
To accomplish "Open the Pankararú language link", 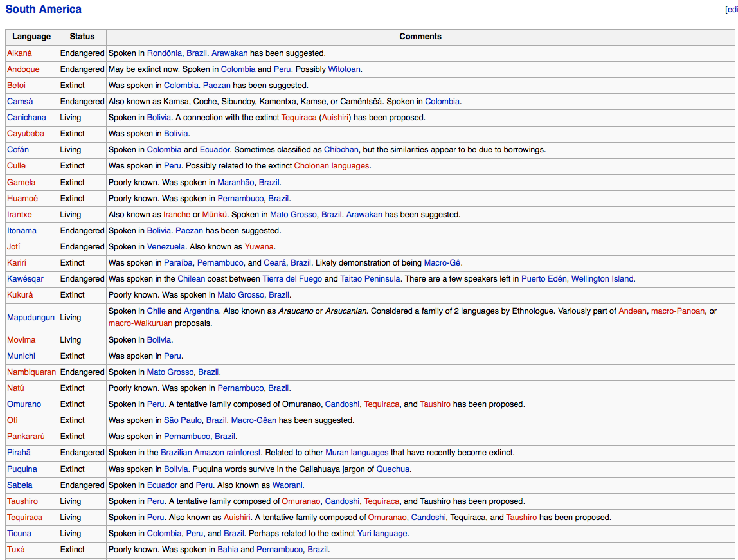I will (26, 437).
